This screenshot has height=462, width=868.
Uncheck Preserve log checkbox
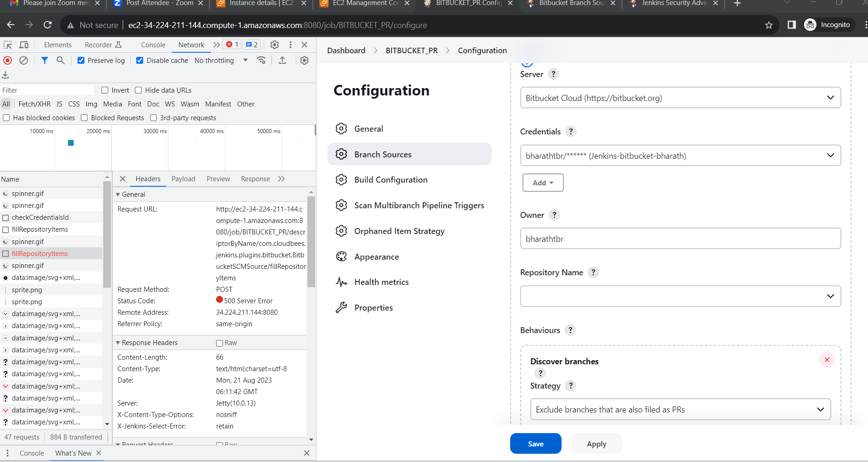[x=81, y=60]
